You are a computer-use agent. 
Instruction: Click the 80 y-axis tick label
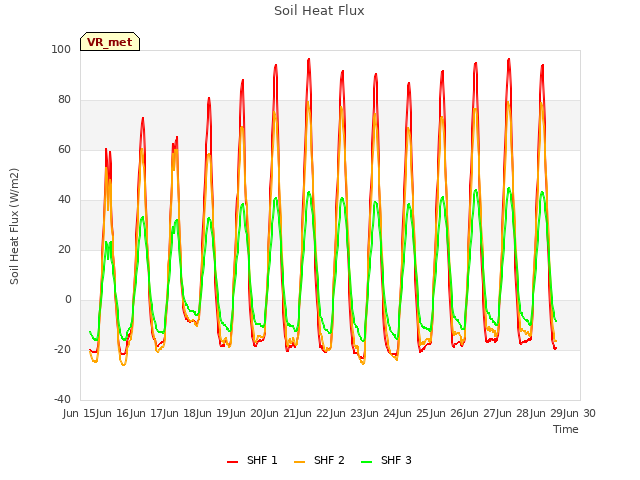(64, 100)
